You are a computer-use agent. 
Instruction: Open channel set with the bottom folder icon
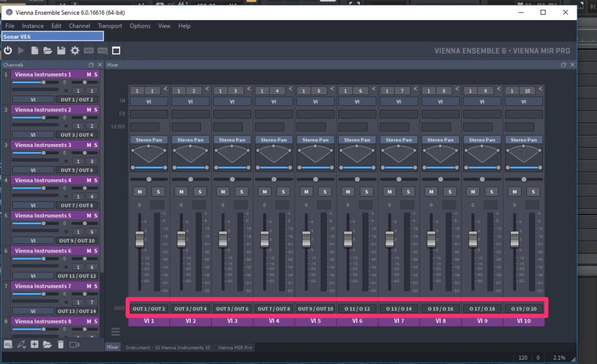[47, 344]
